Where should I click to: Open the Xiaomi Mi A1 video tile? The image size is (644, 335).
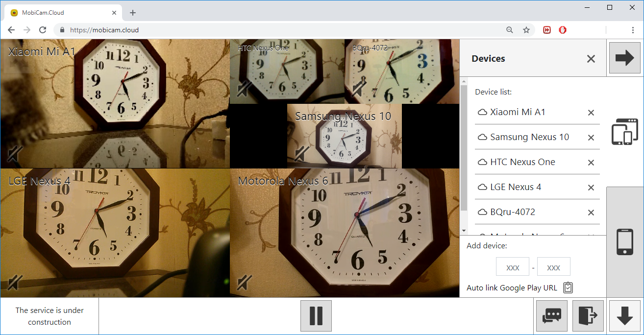[115, 104]
